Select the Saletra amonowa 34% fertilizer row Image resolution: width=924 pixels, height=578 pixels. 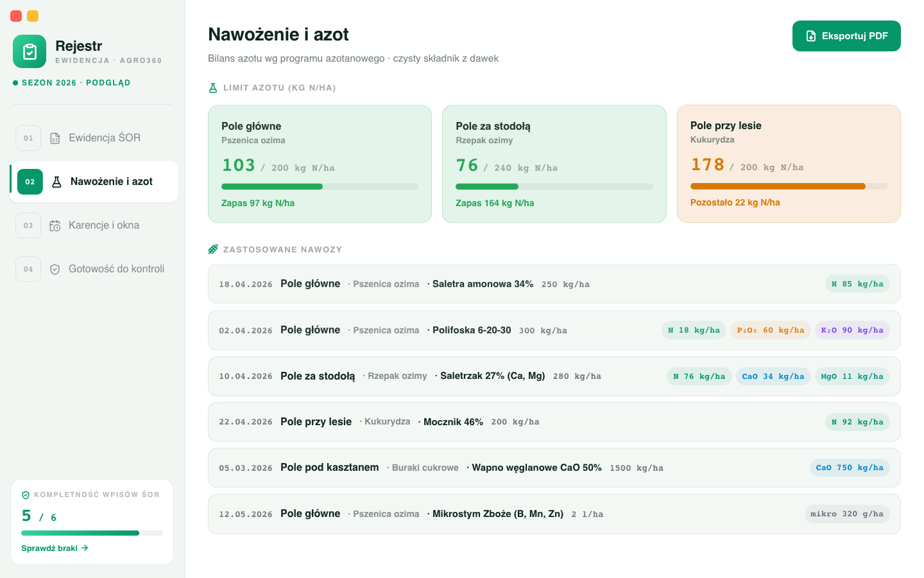[x=554, y=284]
